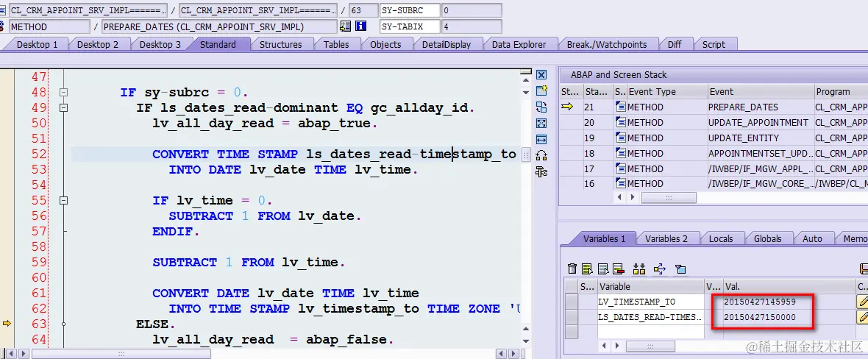Open the tool Services wrench icon
Screen dimensions: 868x359
pyautogui.click(x=541, y=172)
